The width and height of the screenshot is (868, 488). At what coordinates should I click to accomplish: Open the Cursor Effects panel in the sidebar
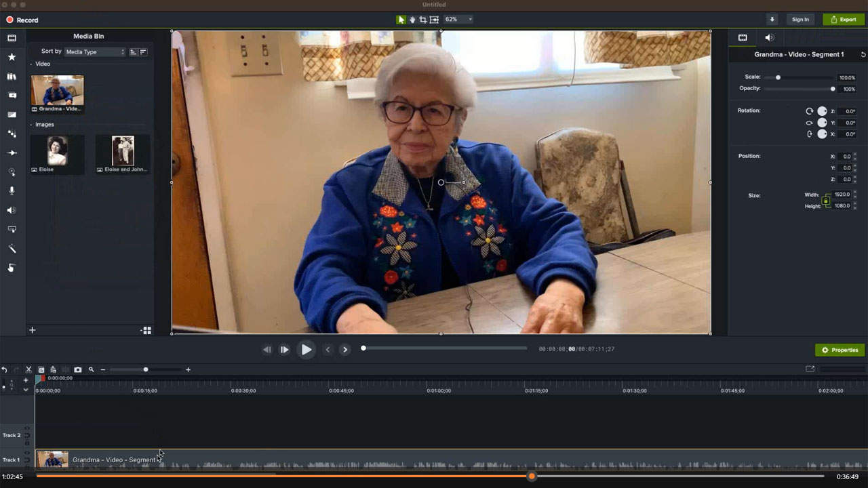12,172
